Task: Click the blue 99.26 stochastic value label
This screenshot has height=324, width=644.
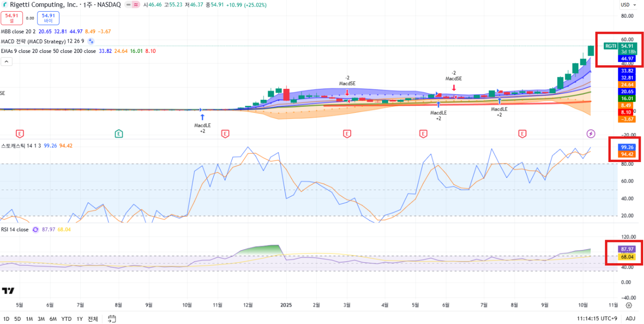Action: pyautogui.click(x=627, y=147)
